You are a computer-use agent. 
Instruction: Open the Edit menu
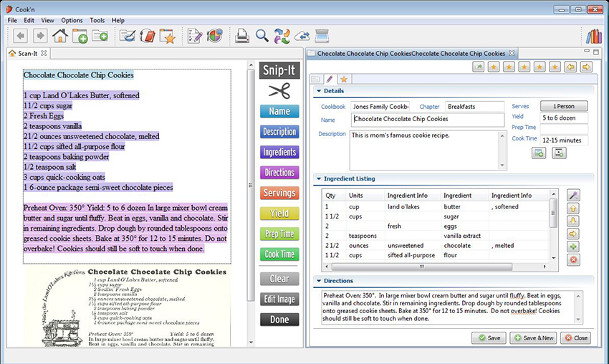tap(29, 20)
